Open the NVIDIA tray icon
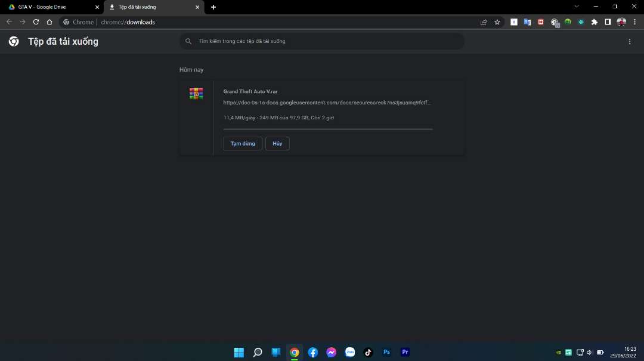The height and width of the screenshot is (361, 644). (x=559, y=353)
